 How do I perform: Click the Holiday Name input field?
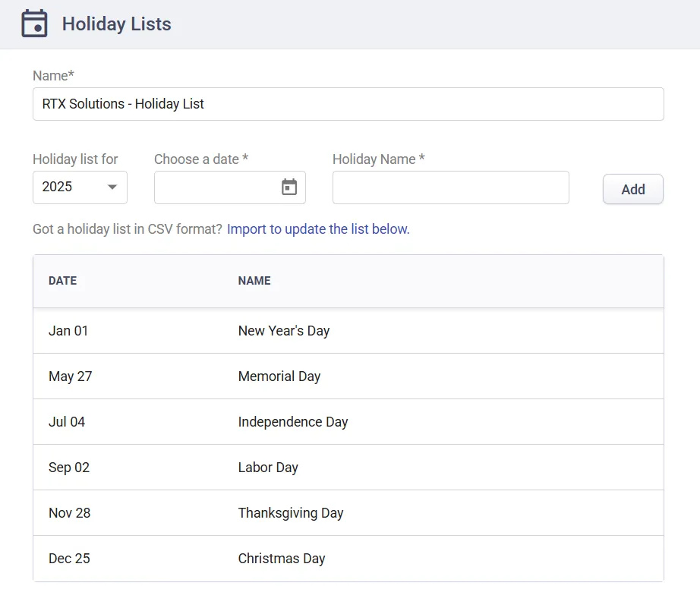pos(450,187)
